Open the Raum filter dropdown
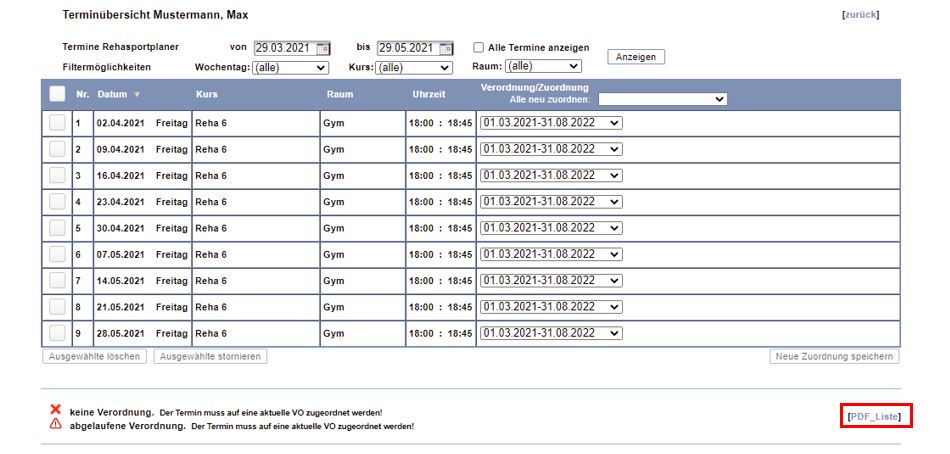Image resolution: width=950 pixels, height=454 pixels. [x=542, y=67]
